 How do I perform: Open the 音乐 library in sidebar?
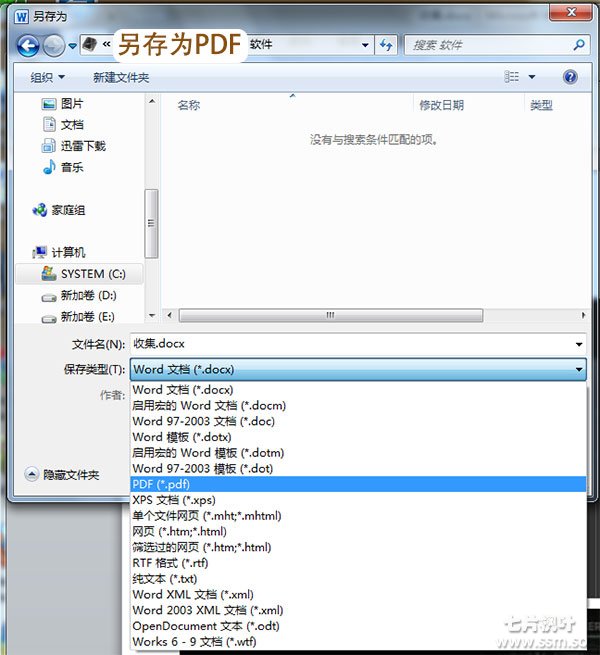(x=71, y=167)
